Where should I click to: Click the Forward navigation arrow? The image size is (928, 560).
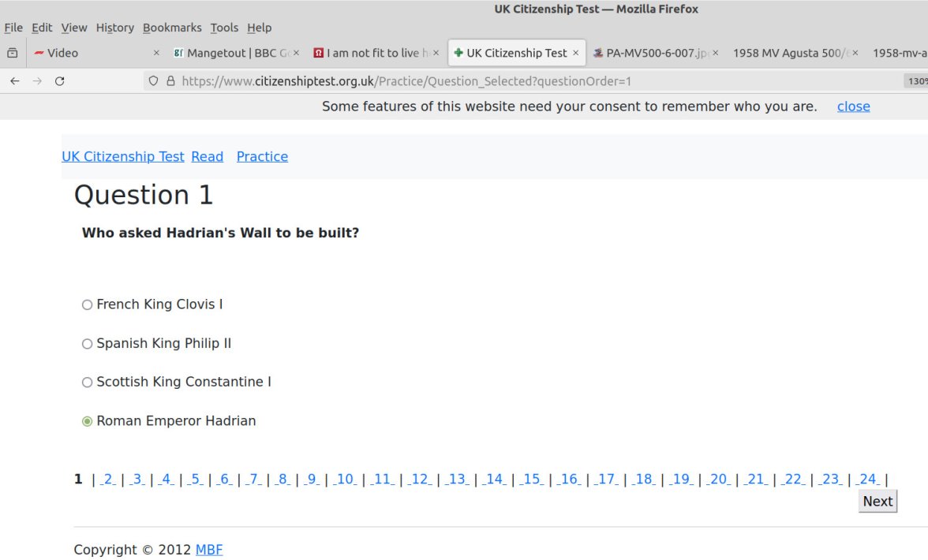click(x=37, y=80)
